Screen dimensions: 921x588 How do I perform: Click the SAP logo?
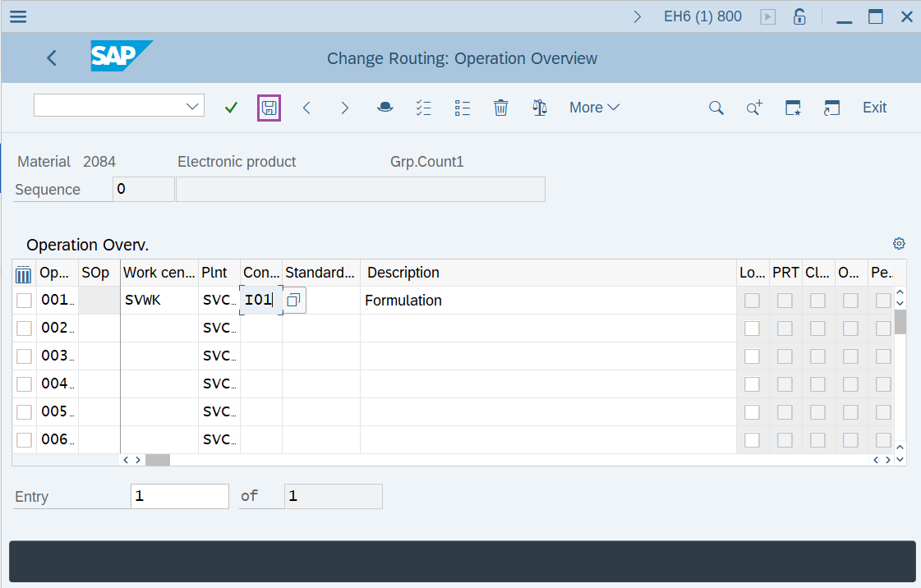(121, 57)
